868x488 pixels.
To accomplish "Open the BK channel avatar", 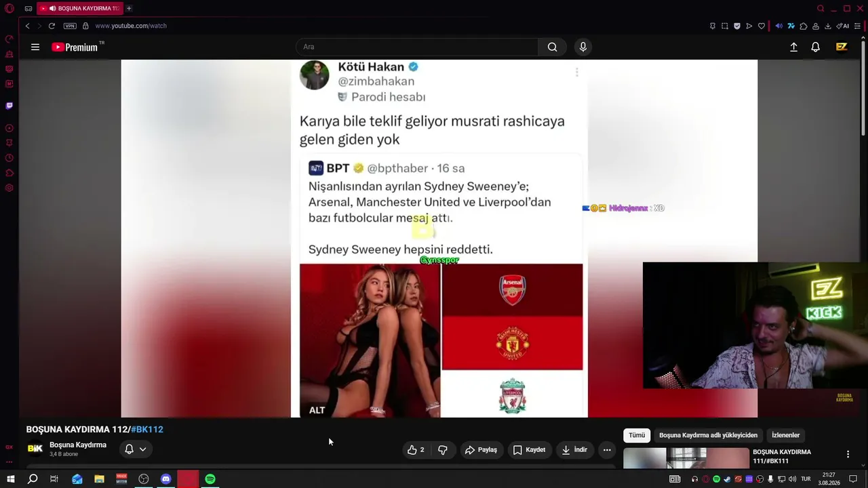I will tap(35, 449).
